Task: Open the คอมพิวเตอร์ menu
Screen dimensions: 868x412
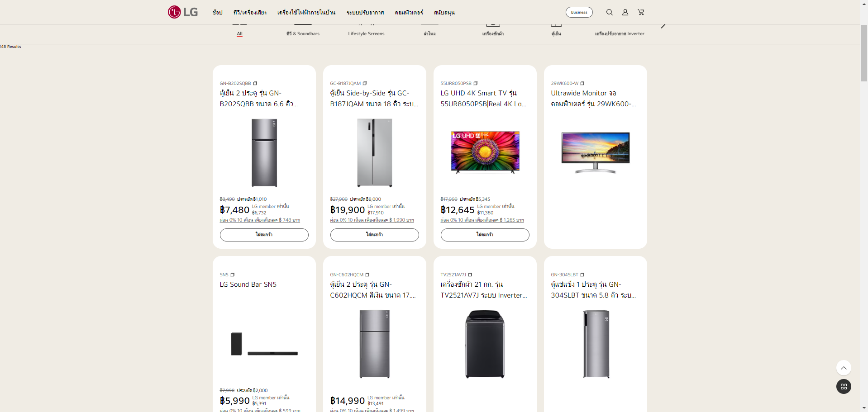Action: coord(410,12)
